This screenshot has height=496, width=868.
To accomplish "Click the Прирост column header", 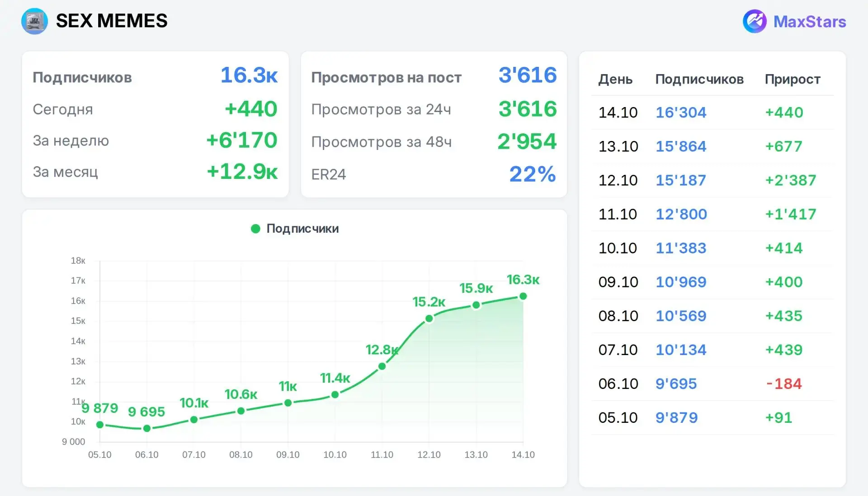I will [x=793, y=79].
